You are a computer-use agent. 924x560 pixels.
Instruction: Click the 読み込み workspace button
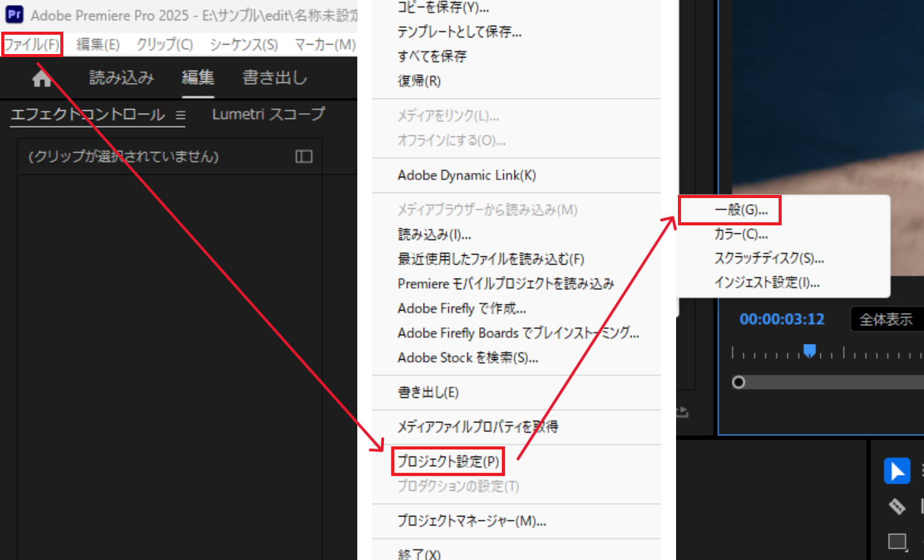121,78
